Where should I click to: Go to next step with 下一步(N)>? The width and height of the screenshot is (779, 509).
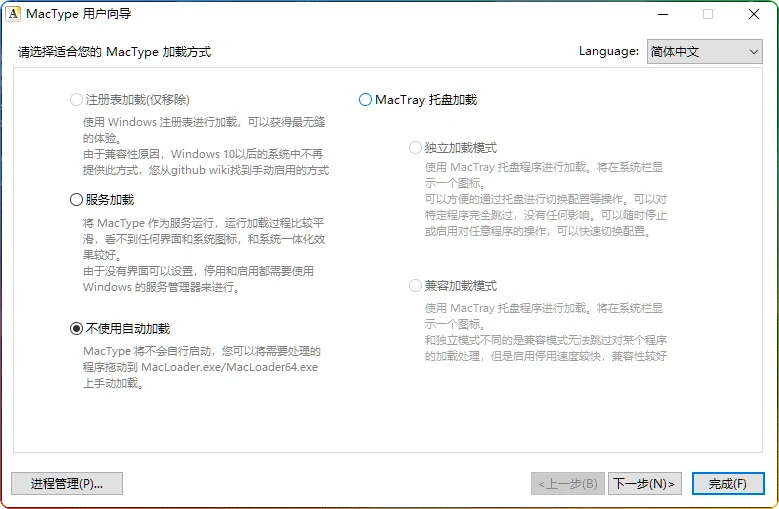tap(644, 483)
